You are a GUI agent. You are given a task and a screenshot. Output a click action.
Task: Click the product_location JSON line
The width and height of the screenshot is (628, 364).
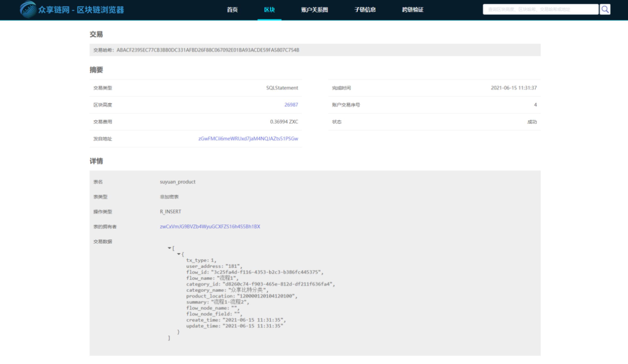(242, 296)
